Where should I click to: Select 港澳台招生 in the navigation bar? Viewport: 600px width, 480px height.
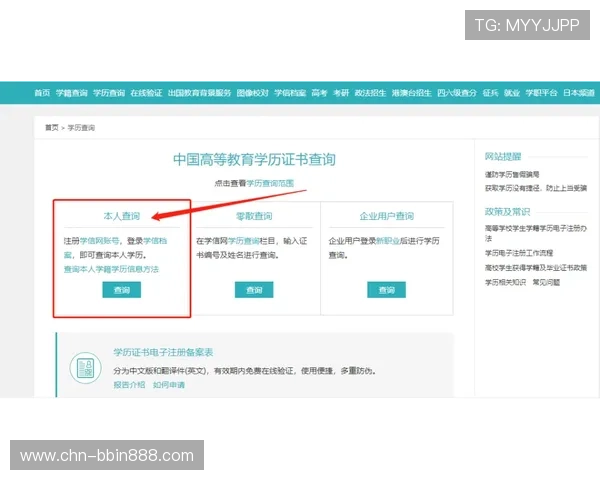(412, 93)
